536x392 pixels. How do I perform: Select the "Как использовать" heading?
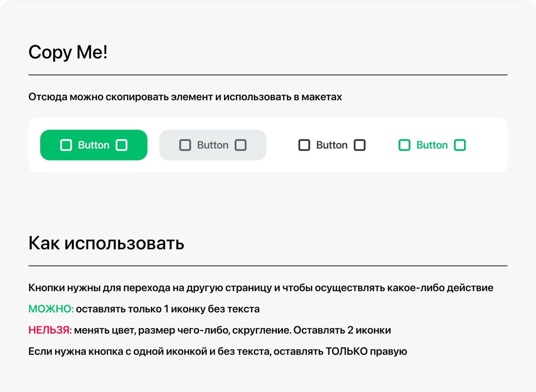106,244
